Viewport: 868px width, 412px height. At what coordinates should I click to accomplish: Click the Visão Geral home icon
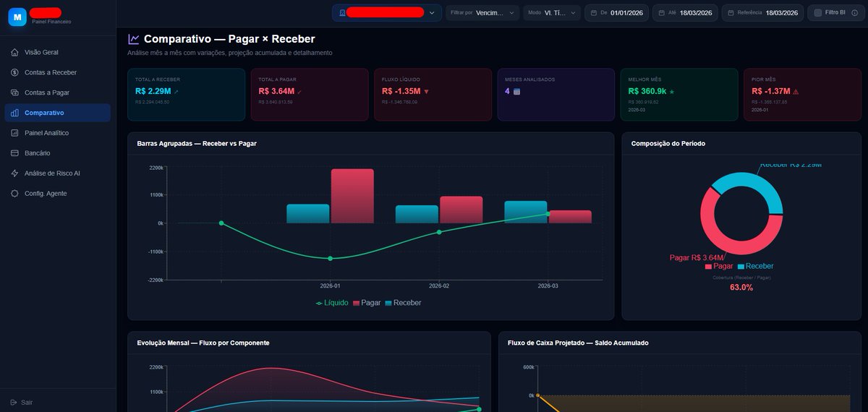pyautogui.click(x=15, y=52)
